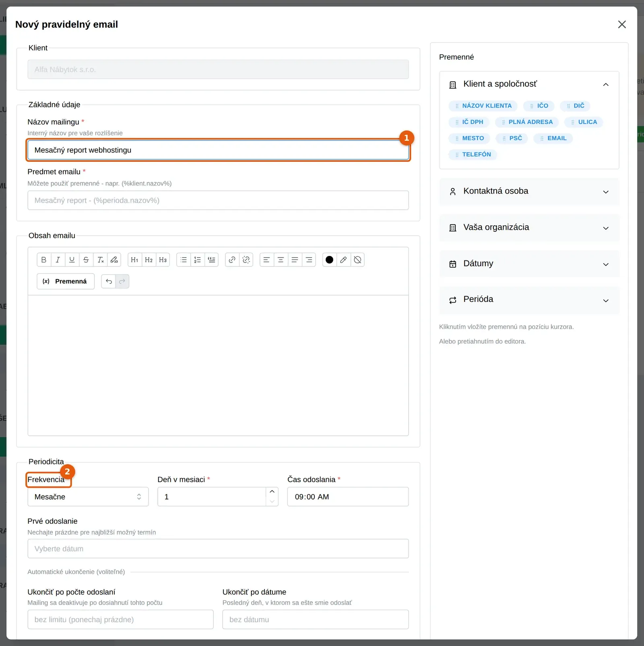Set Heading 1 style (H1)
The image size is (644, 646).
coord(135,260)
